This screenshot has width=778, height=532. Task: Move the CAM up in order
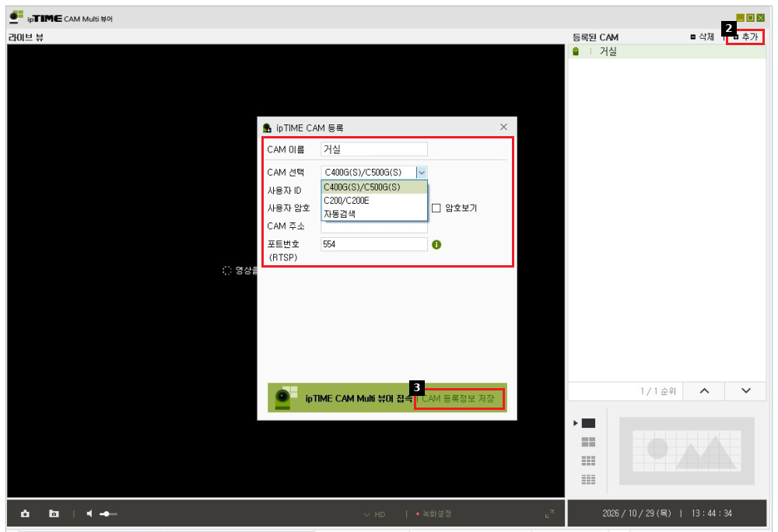704,390
